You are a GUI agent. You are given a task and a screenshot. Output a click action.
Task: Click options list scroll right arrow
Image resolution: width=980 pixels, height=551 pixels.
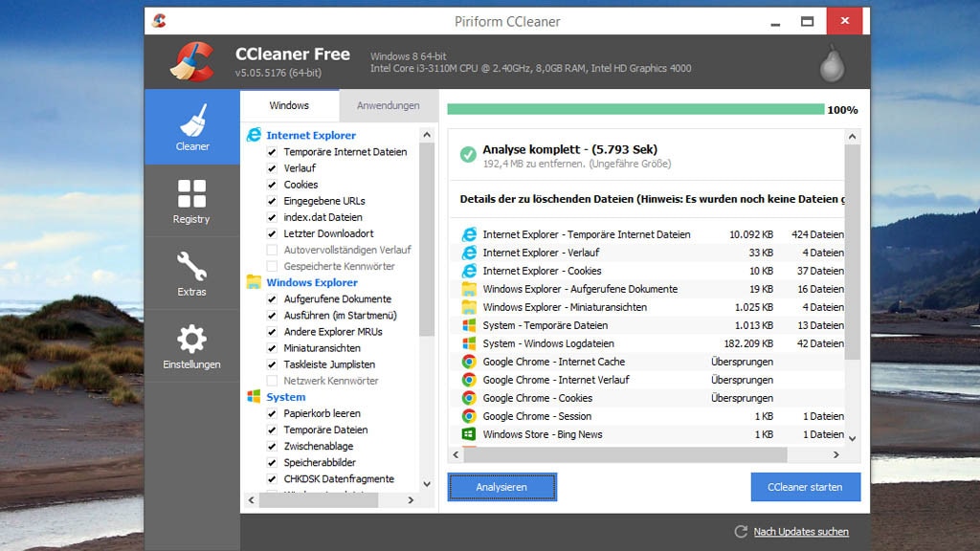click(411, 499)
